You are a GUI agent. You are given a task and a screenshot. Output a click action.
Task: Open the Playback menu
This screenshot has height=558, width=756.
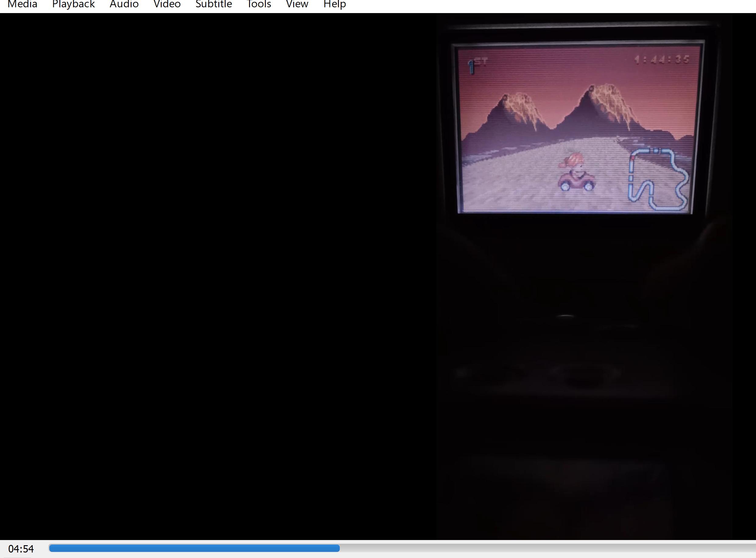click(73, 4)
